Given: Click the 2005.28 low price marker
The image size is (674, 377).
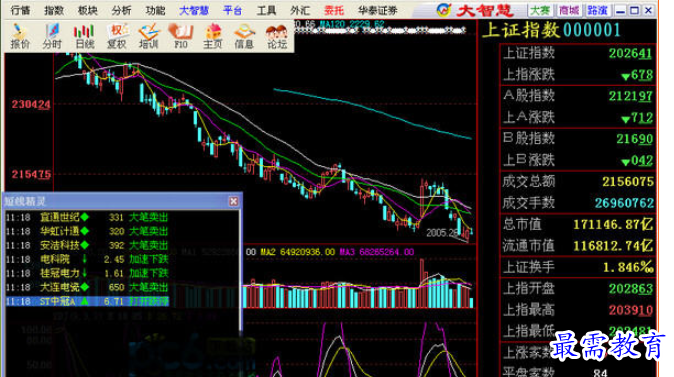Looking at the screenshot, I should [x=442, y=233].
